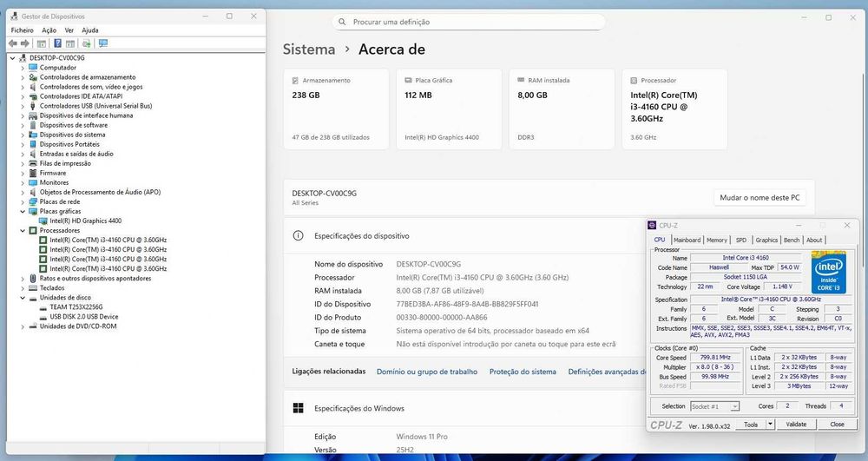Click the Ratos e outros dispositivos mouse icon

tap(33, 279)
